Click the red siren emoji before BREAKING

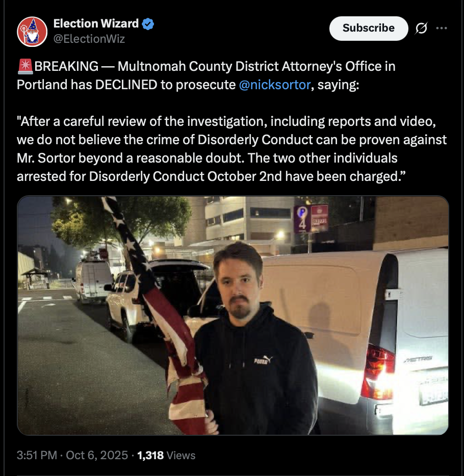25,66
